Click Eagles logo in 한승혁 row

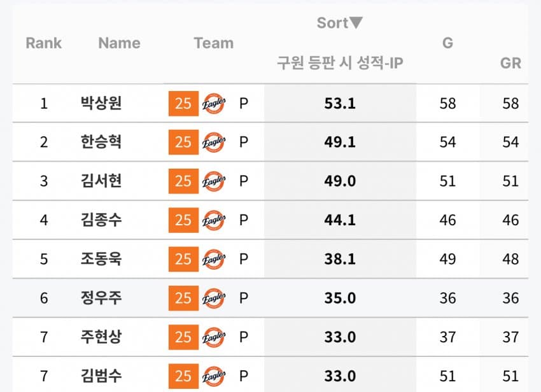(x=213, y=143)
